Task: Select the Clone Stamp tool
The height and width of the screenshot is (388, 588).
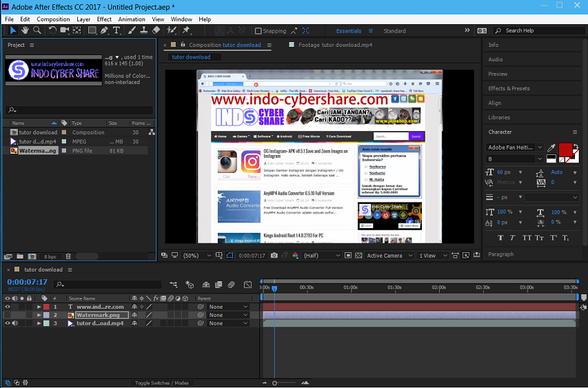Action: pos(143,30)
